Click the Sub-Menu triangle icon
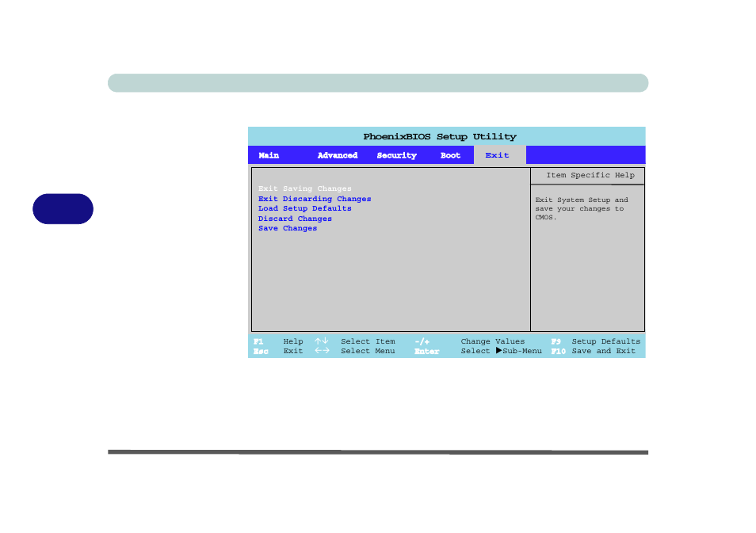 click(499, 350)
